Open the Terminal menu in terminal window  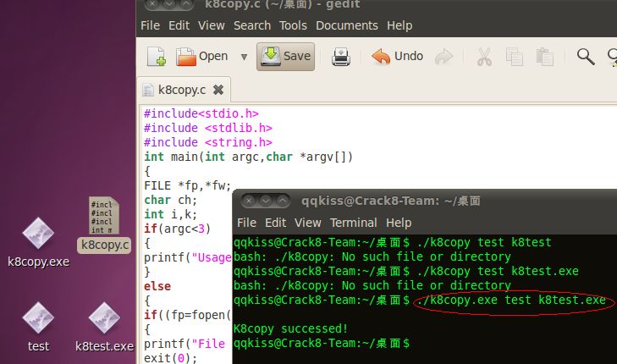click(x=354, y=223)
